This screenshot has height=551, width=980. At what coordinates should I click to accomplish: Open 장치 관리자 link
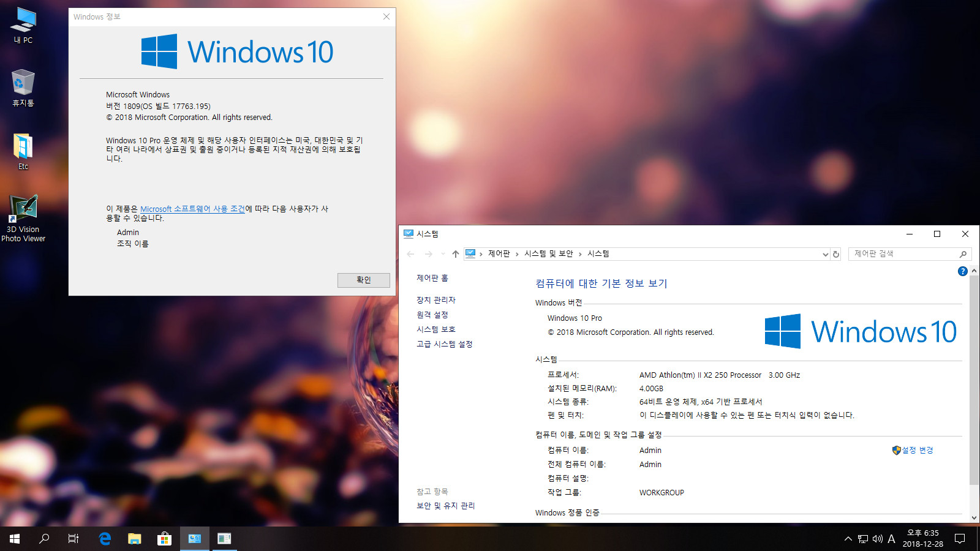(436, 300)
